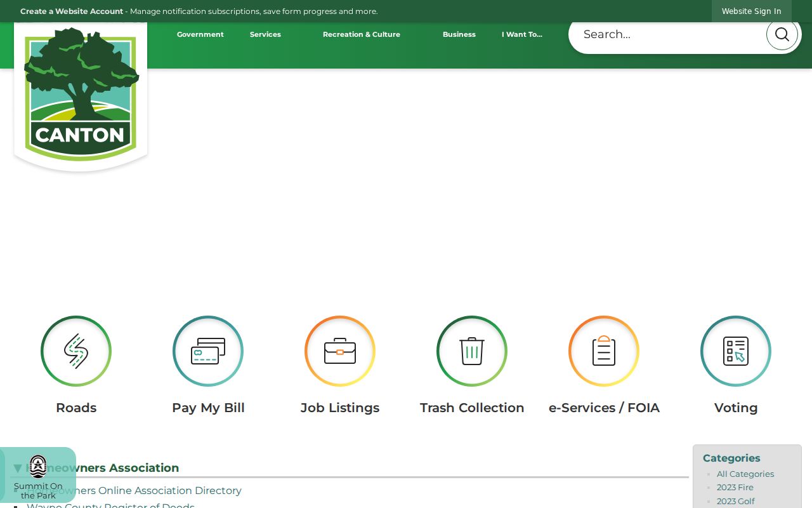Open the Roads icon shortcut

coord(76,351)
